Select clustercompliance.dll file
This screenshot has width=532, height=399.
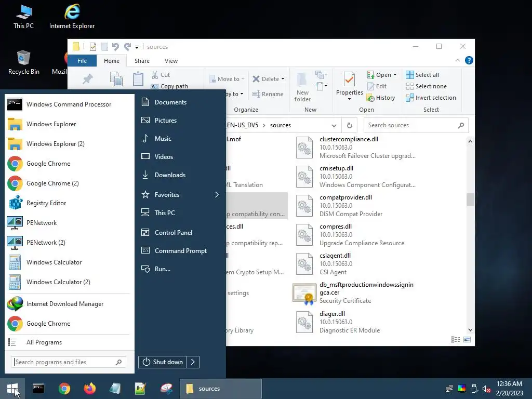coord(355,147)
